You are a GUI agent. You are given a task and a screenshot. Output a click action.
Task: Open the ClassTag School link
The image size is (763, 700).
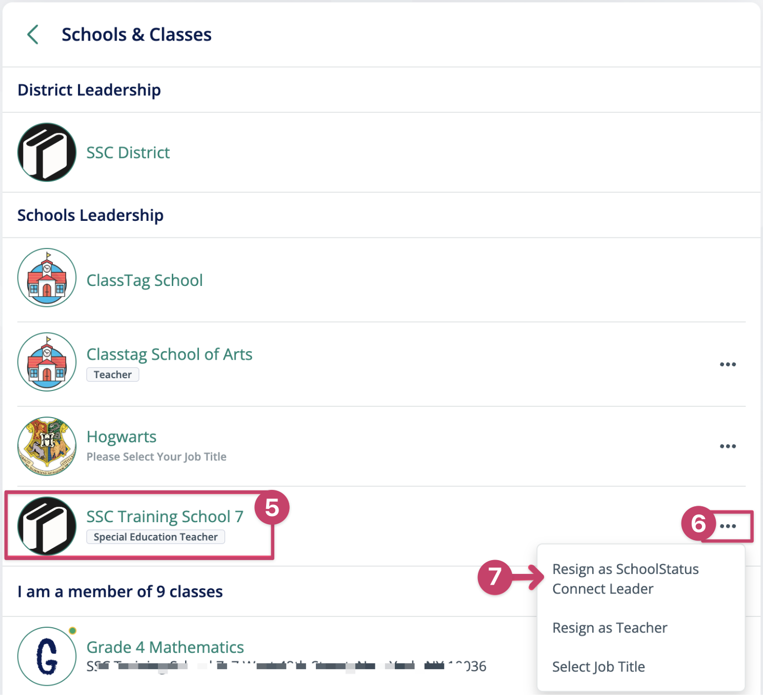coord(145,280)
